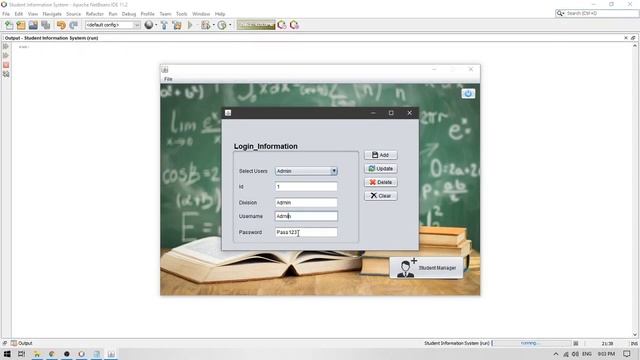Click the Save All toolbar icon
This screenshot has width=640, height=360.
tap(45, 25)
